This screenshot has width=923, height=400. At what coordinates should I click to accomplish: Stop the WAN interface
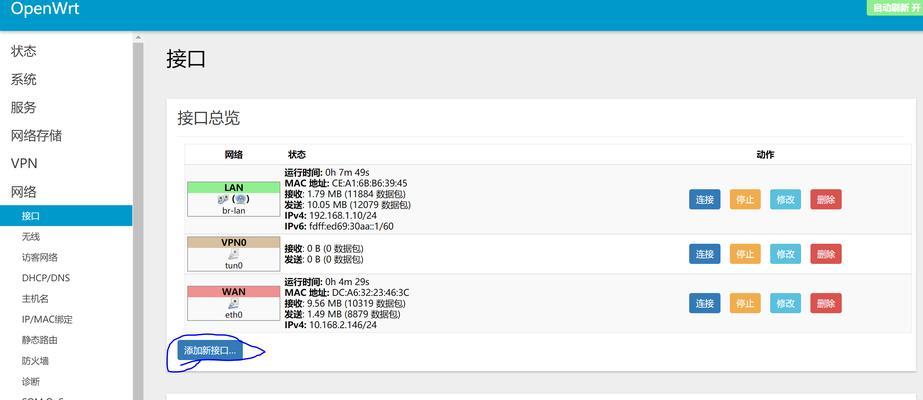[745, 304]
